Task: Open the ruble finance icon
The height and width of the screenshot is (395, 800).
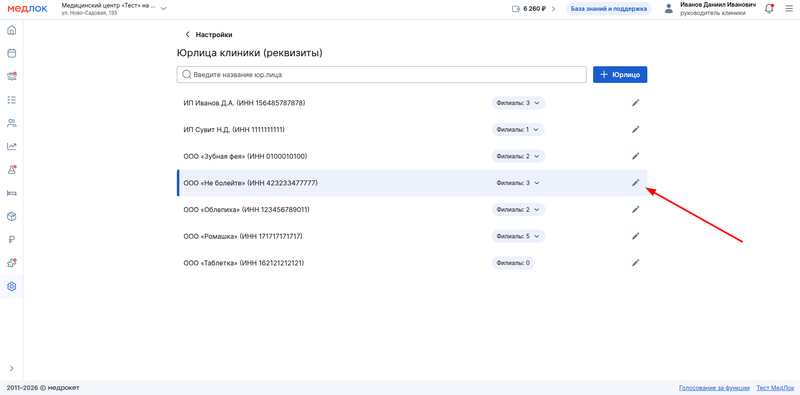Action: click(x=11, y=240)
